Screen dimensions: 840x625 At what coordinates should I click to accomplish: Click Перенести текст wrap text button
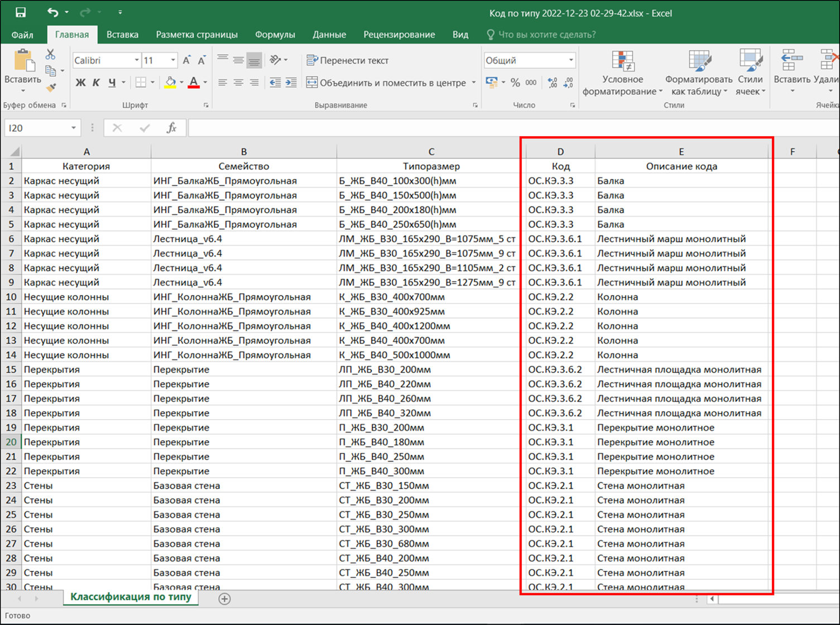tap(347, 60)
